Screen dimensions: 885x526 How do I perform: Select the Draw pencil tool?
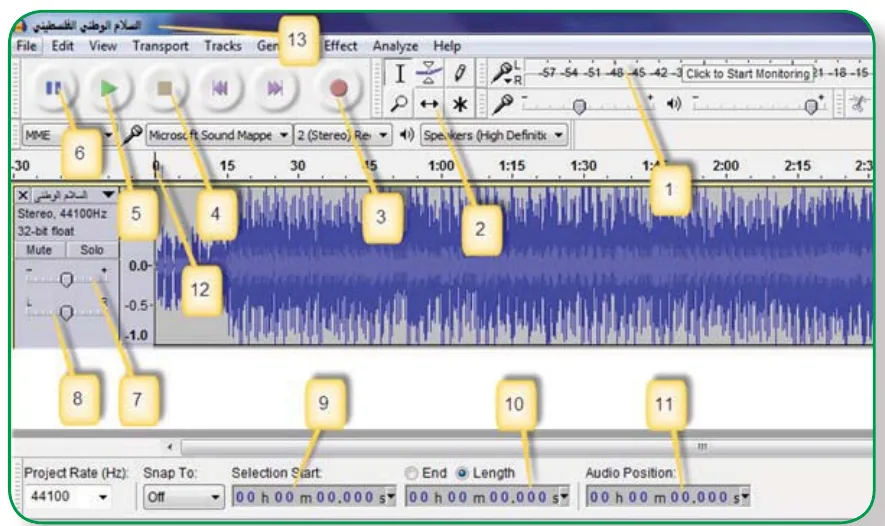pyautogui.click(x=459, y=73)
